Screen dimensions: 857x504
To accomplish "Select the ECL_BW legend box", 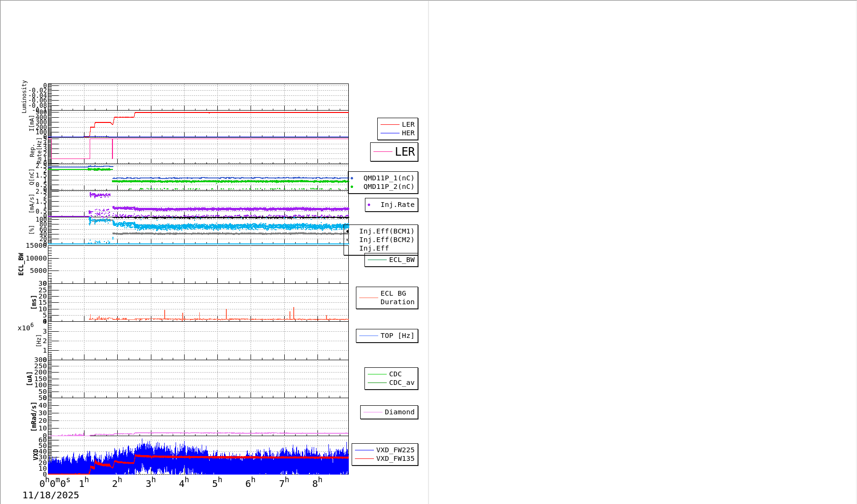I will click(x=391, y=260).
